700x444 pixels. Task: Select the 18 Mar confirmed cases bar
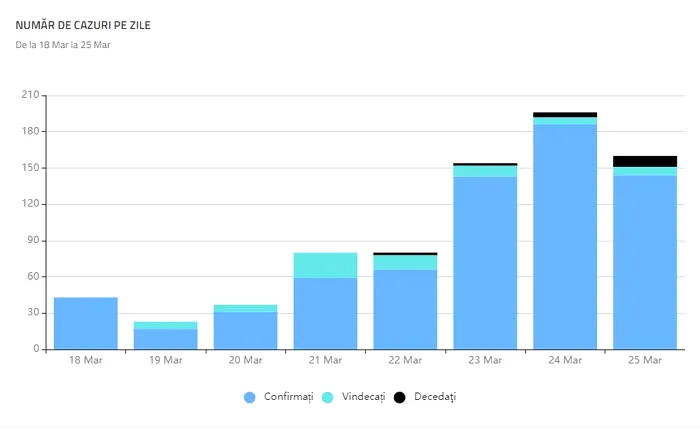pos(86,323)
